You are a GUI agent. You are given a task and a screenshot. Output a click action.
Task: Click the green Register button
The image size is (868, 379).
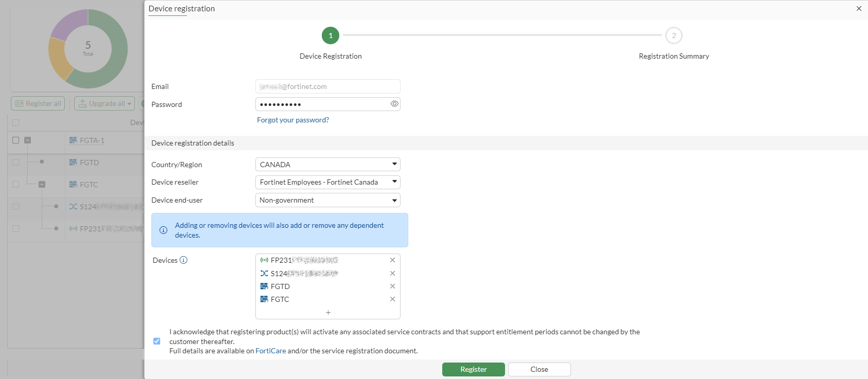point(473,369)
